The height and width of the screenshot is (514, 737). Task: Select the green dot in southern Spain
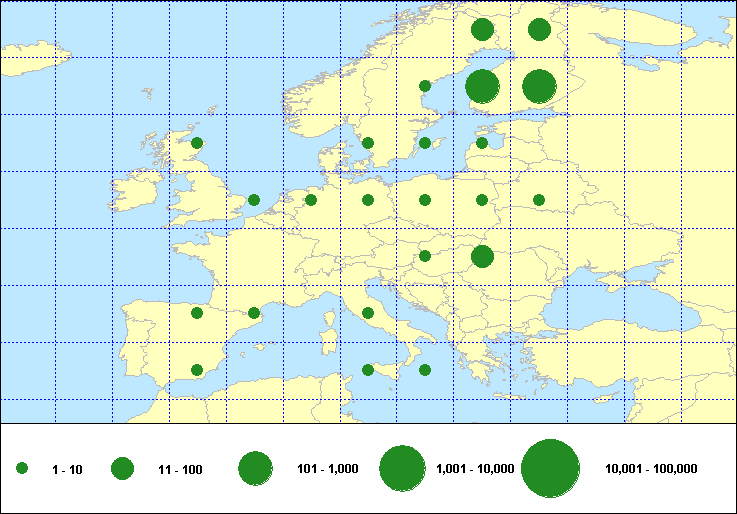(197, 370)
